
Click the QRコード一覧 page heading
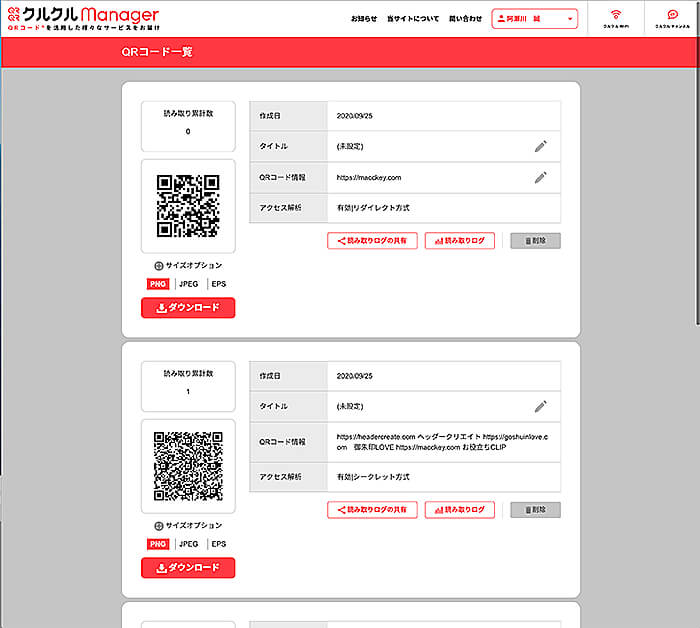click(x=157, y=52)
